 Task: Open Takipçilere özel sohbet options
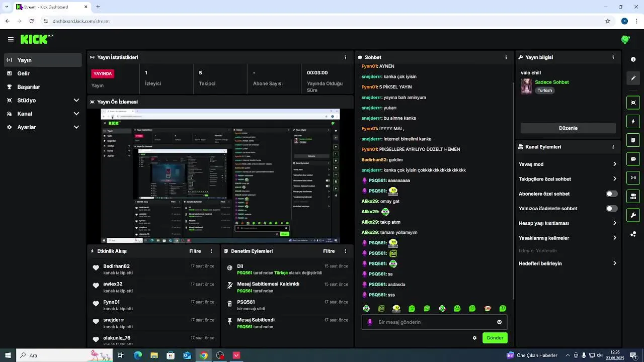coord(568,179)
